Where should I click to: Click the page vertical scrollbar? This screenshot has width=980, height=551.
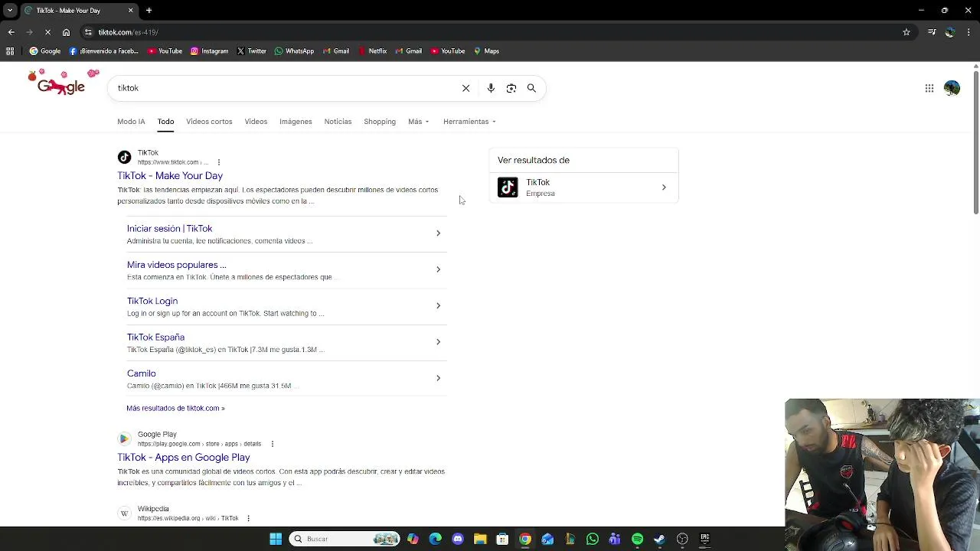975,142
